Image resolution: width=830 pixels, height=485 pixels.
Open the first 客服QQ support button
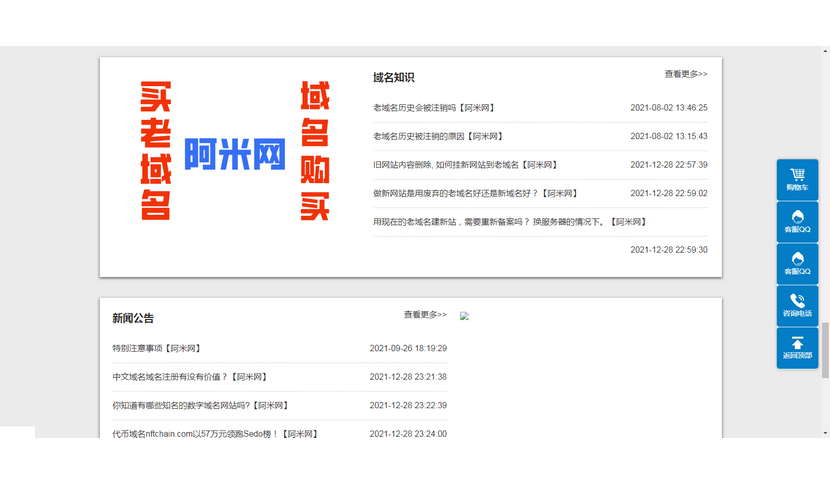tap(797, 222)
